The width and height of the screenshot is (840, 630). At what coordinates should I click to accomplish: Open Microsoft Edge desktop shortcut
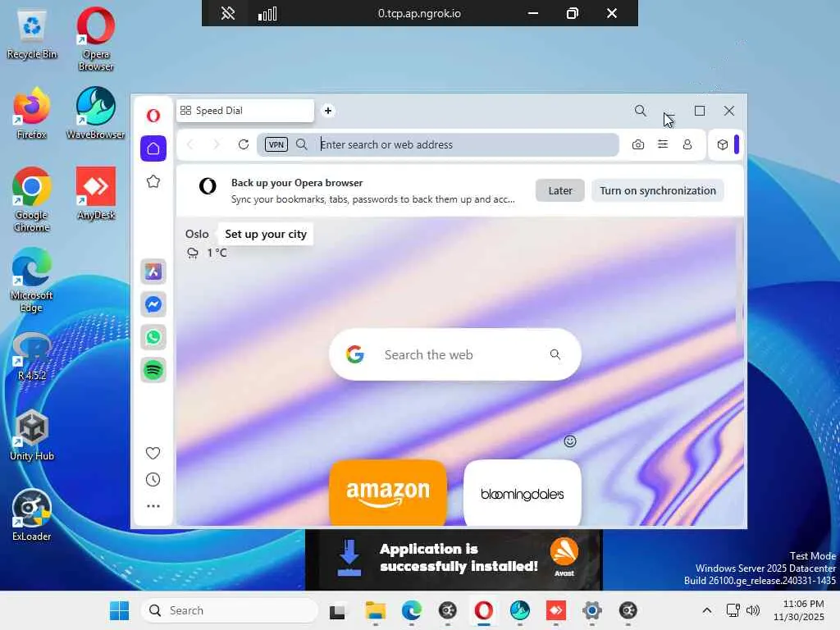[32, 281]
